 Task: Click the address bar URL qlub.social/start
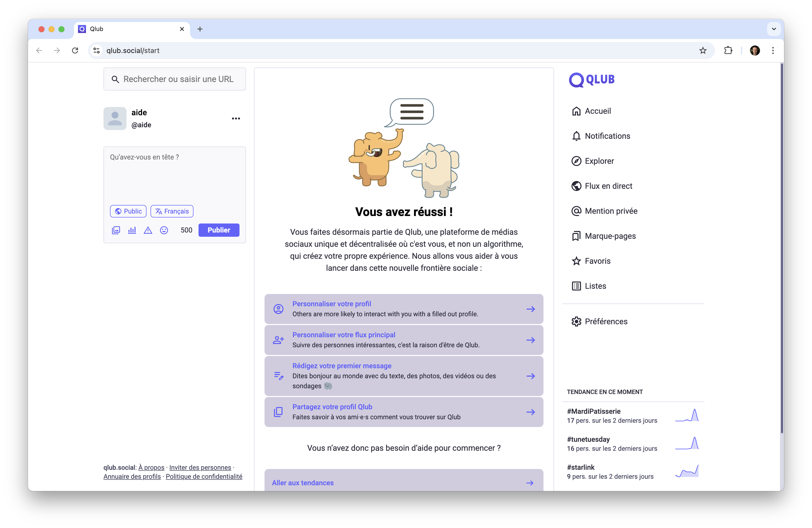coord(133,51)
